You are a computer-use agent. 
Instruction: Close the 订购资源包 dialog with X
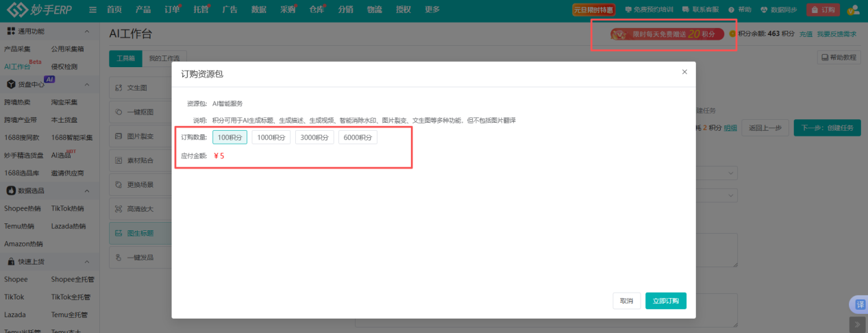[684, 72]
